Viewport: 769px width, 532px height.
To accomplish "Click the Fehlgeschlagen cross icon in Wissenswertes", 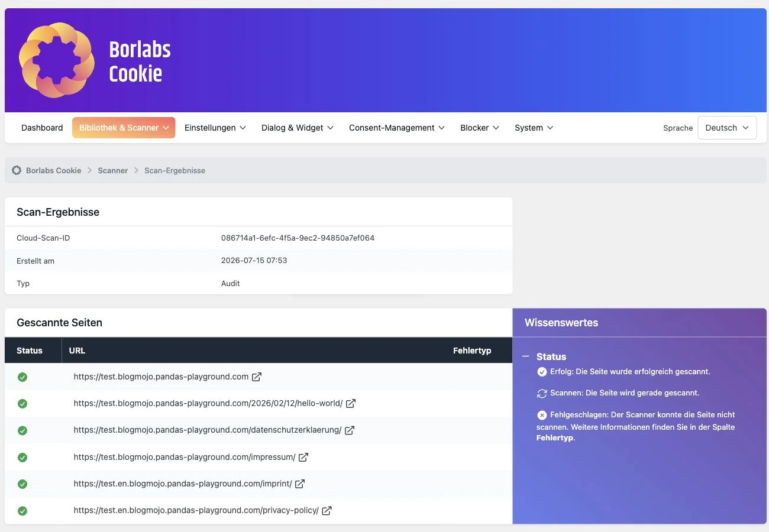I will pos(542,415).
